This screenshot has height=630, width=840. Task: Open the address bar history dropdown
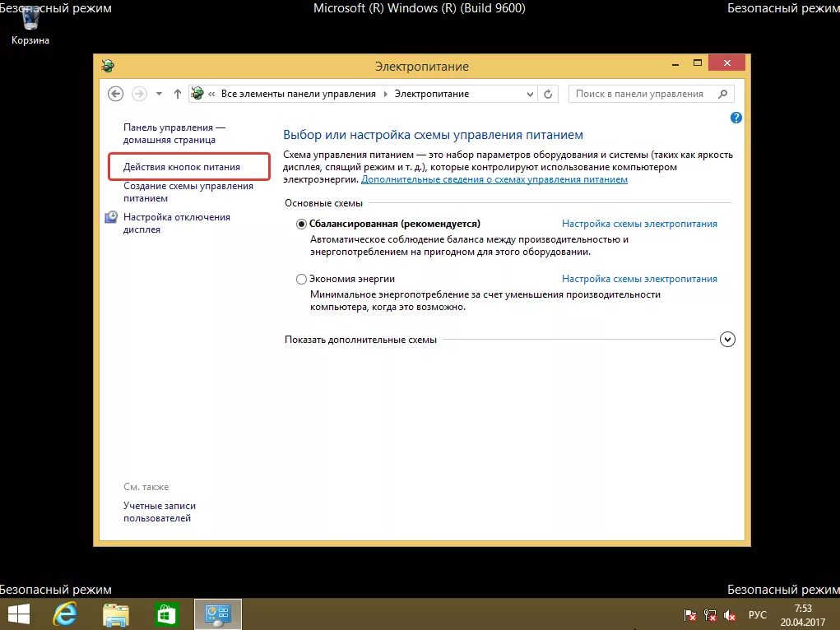[530, 95]
